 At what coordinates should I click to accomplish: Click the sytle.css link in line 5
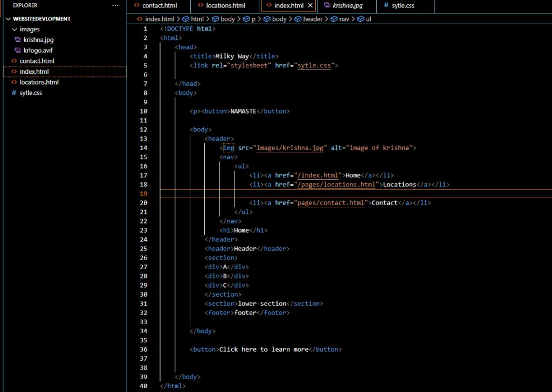(x=315, y=65)
